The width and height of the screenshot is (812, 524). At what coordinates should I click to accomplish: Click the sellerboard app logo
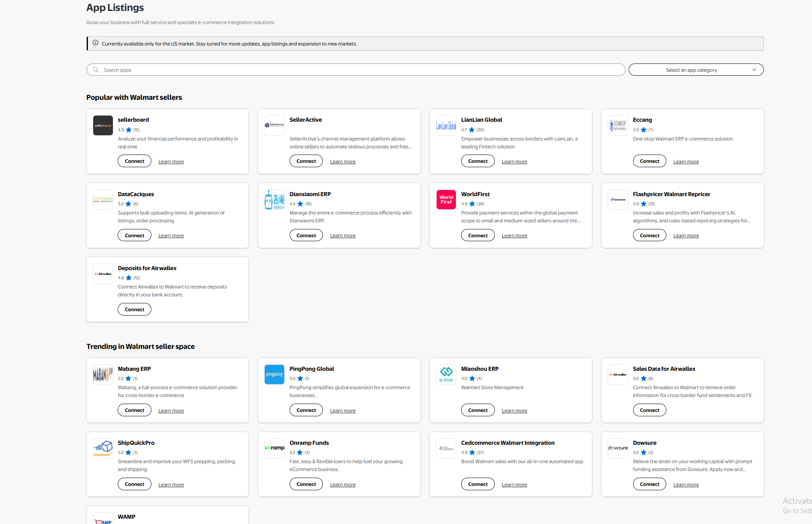coord(103,126)
